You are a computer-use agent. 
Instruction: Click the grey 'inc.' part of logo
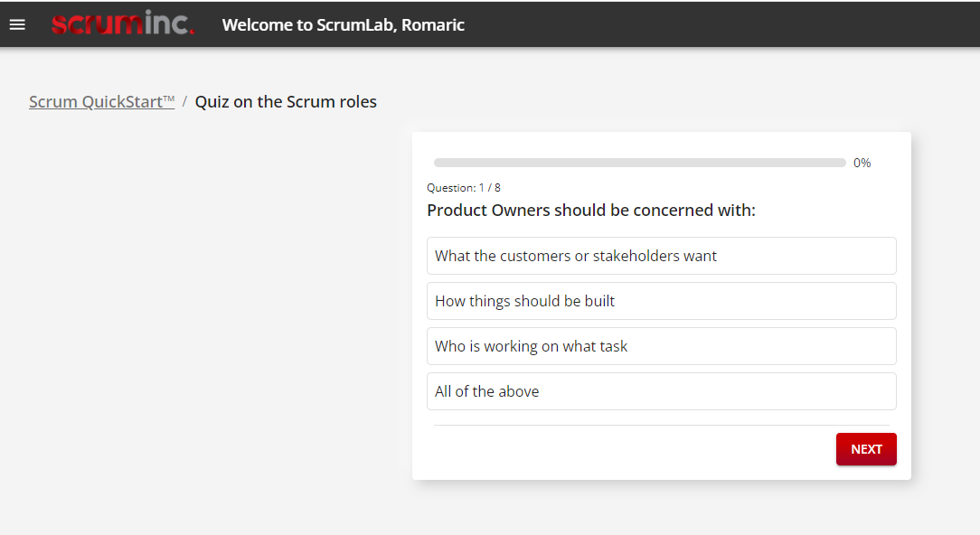169,22
